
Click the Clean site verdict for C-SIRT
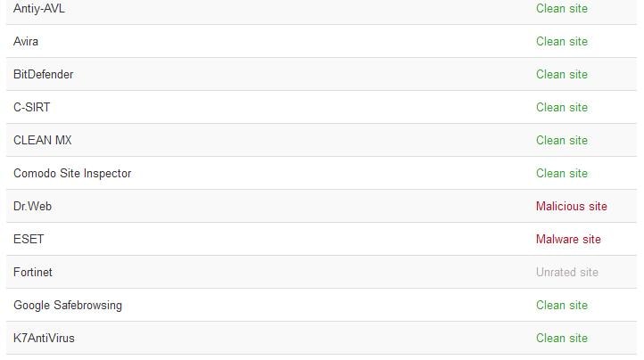[561, 108]
